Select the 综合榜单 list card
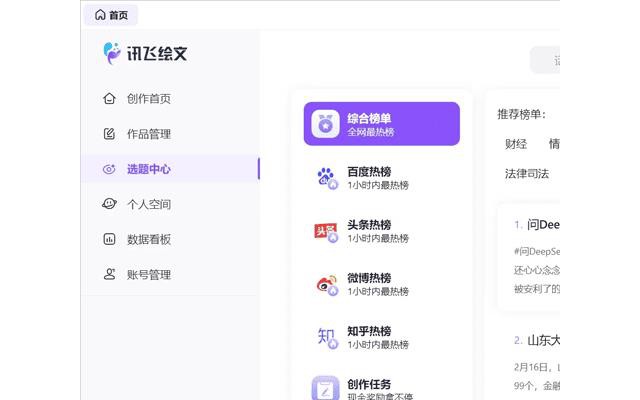 (382, 124)
